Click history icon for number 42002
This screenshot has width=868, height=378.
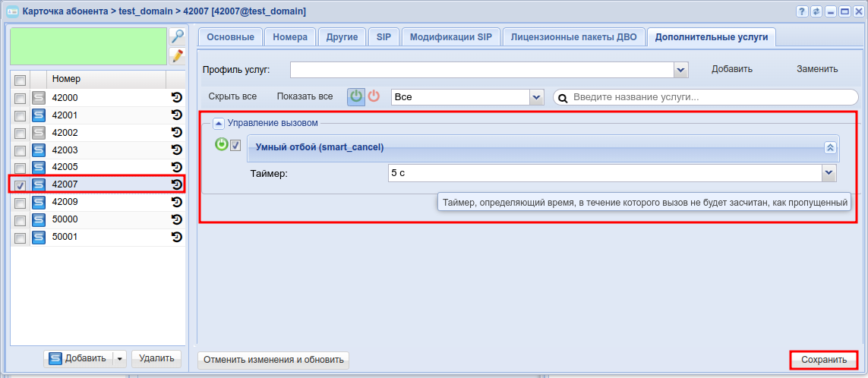click(x=177, y=133)
